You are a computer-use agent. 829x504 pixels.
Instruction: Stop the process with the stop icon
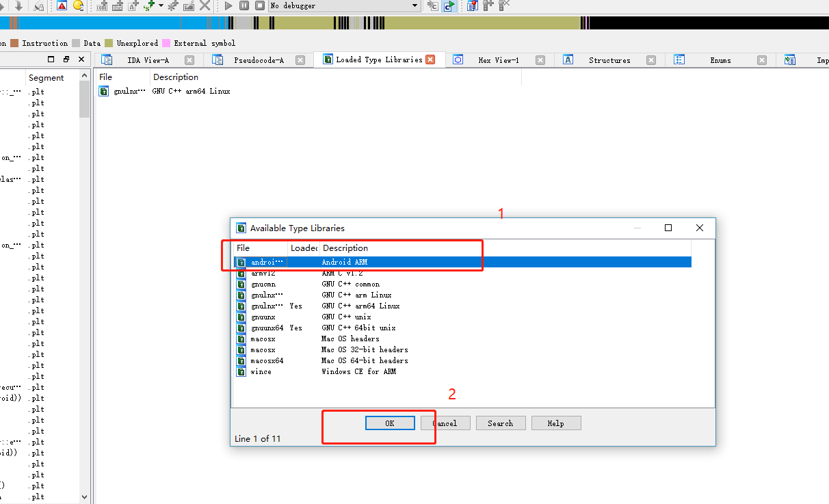(259, 5)
